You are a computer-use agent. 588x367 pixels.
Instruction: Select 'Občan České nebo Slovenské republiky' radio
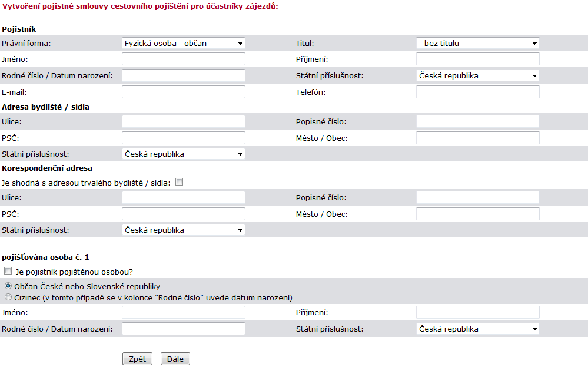(x=8, y=286)
